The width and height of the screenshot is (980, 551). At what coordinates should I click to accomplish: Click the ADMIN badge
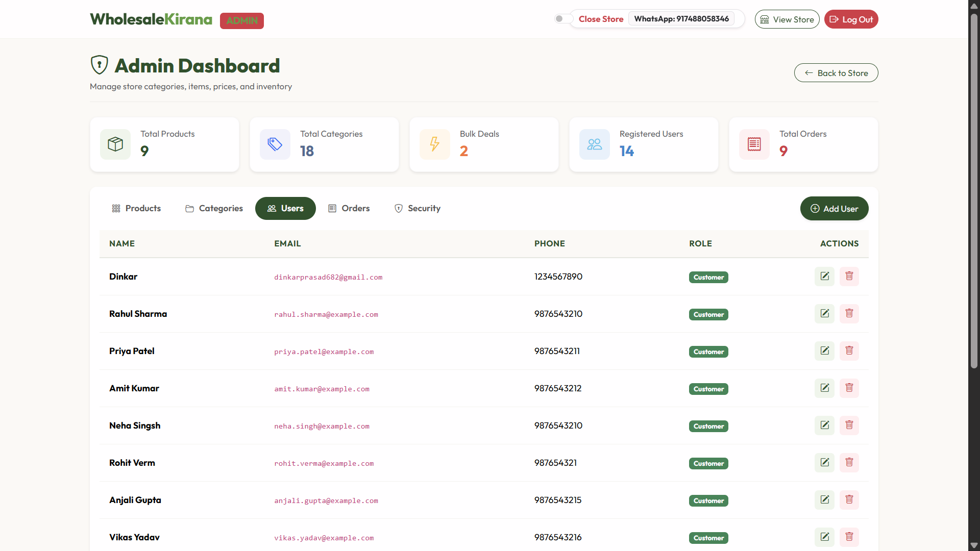click(x=242, y=21)
